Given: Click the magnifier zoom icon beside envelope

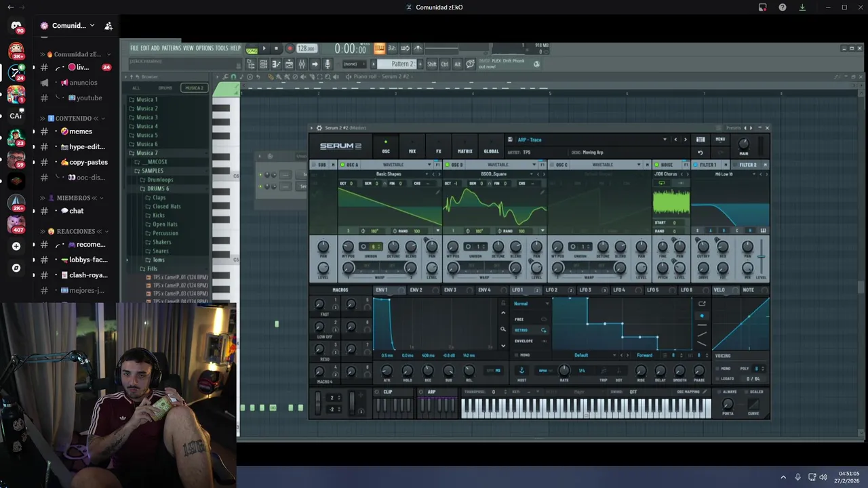Looking at the screenshot, I should (x=503, y=329).
